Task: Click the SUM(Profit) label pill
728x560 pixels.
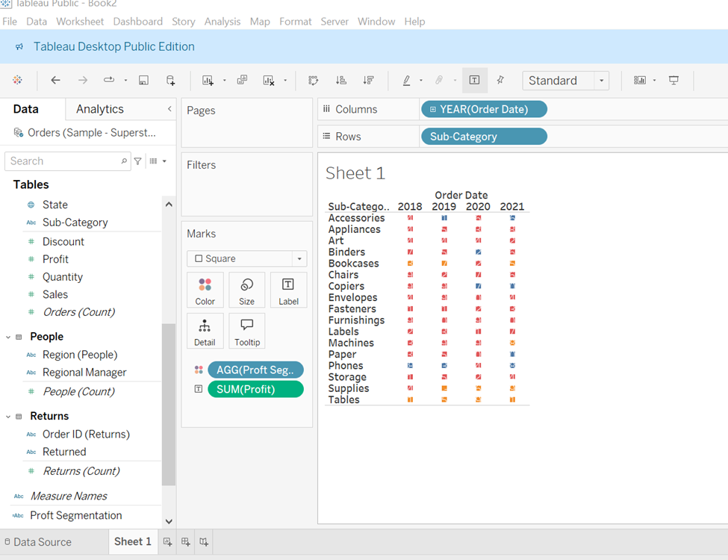Action: click(256, 389)
